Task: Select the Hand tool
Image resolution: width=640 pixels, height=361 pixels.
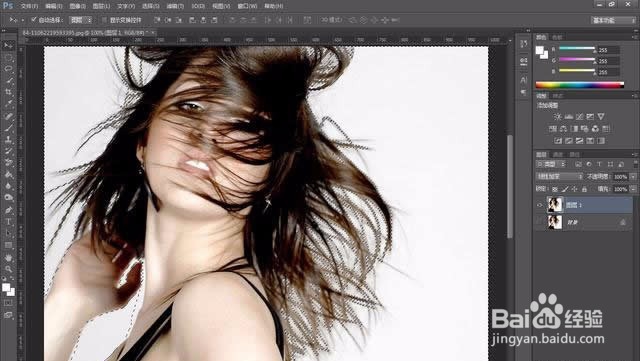Action: click(x=8, y=258)
